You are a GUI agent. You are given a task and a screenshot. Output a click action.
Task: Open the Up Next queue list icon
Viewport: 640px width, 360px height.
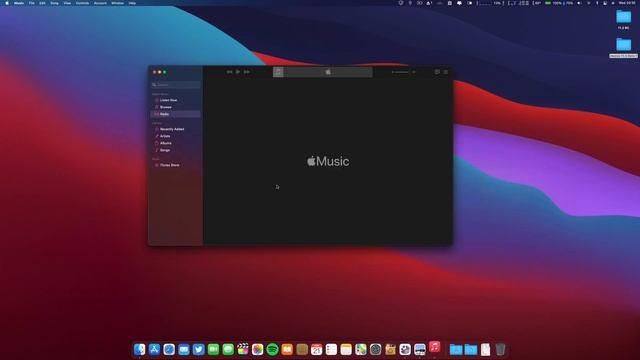(x=446, y=72)
